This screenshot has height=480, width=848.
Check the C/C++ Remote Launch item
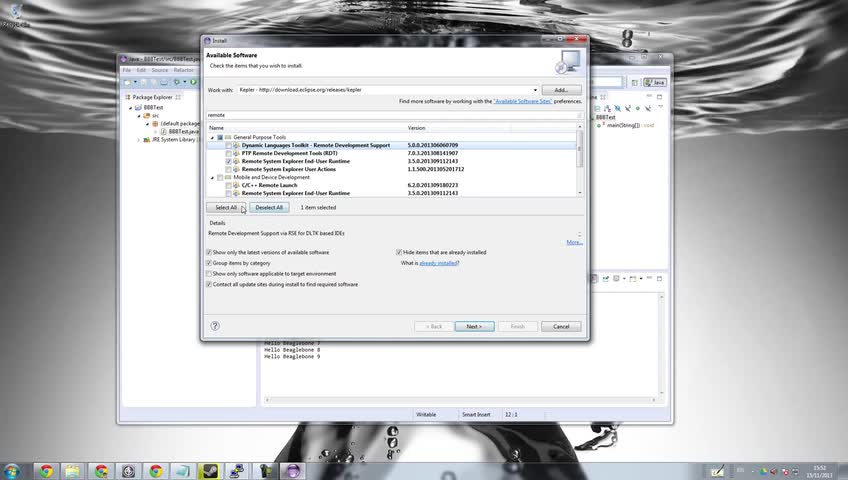coord(229,185)
